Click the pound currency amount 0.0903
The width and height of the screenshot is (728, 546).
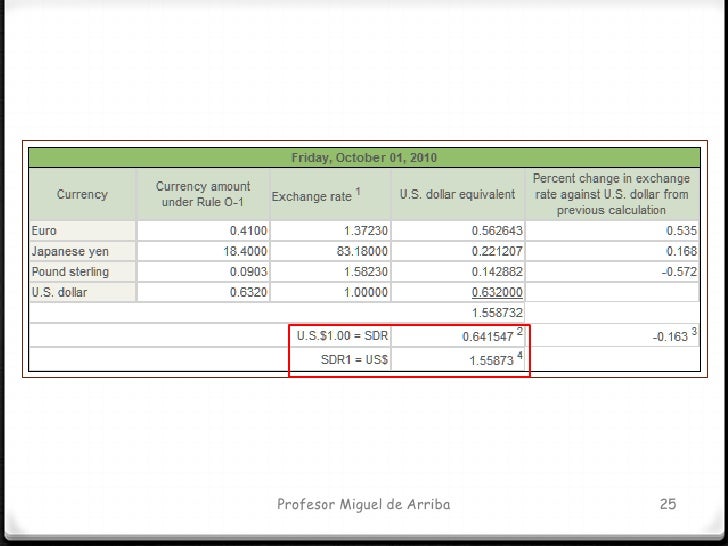(x=248, y=272)
